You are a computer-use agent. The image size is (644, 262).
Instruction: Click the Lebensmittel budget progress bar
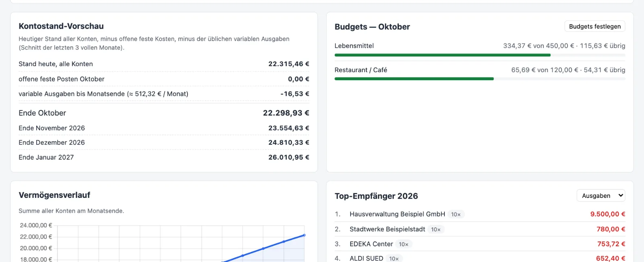pos(480,55)
